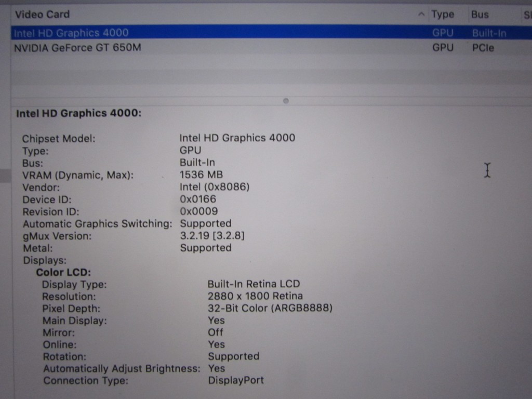
Task: Click the "Chipset Model:" label
Action: tap(59, 139)
